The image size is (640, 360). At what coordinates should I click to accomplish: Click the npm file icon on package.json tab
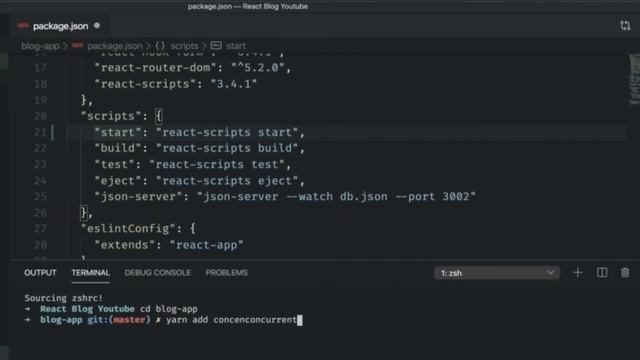pos(23,26)
